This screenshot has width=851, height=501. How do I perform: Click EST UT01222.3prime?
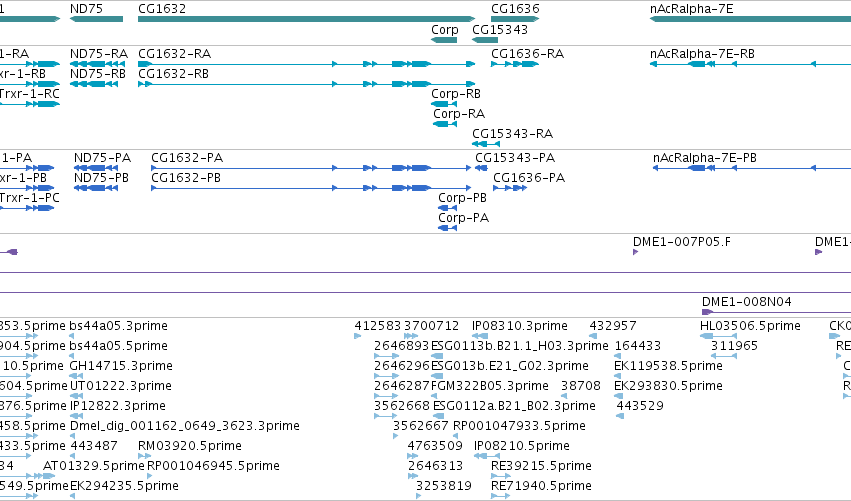[120, 386]
